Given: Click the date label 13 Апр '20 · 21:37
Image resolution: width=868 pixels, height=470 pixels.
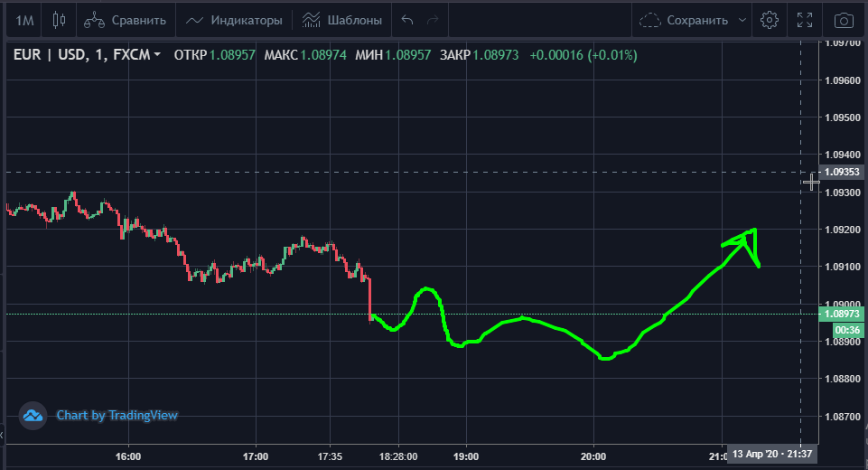Looking at the screenshot, I should coord(771,454).
